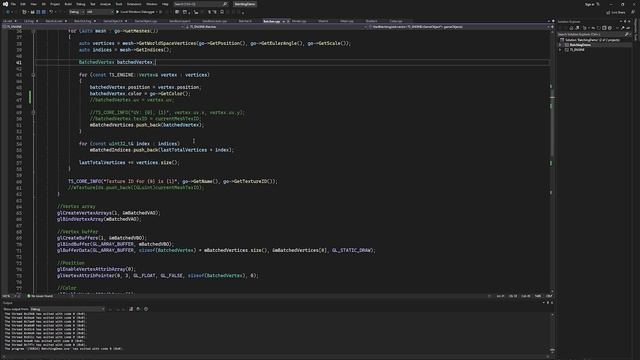Open the Build menu

tap(68, 4)
